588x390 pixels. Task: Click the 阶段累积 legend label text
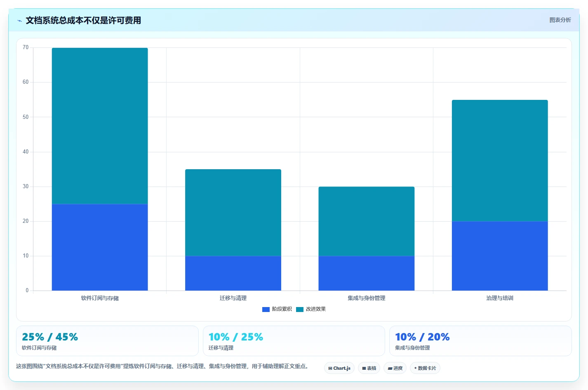pyautogui.click(x=282, y=309)
